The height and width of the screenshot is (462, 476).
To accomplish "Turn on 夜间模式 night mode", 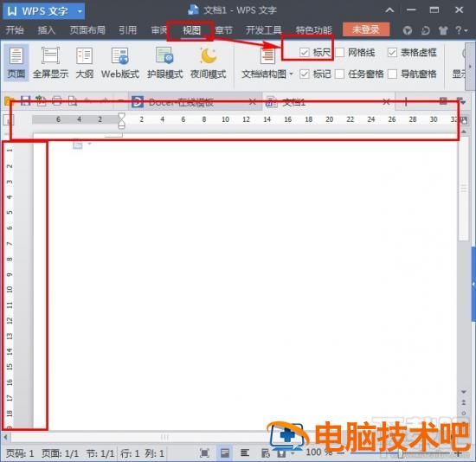I will pos(209,62).
